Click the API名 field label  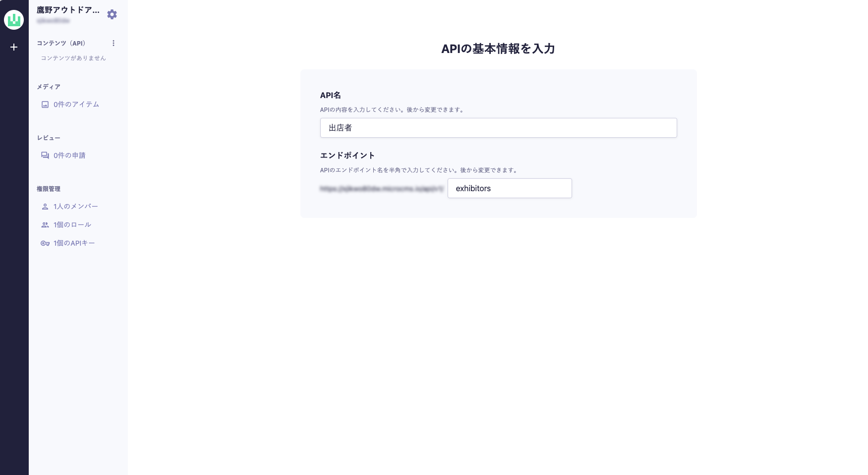point(331,95)
